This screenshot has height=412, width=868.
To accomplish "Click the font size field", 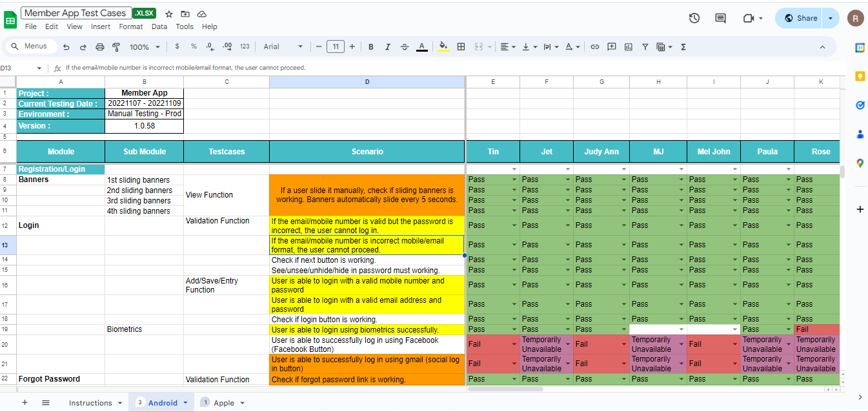I will click(x=336, y=46).
